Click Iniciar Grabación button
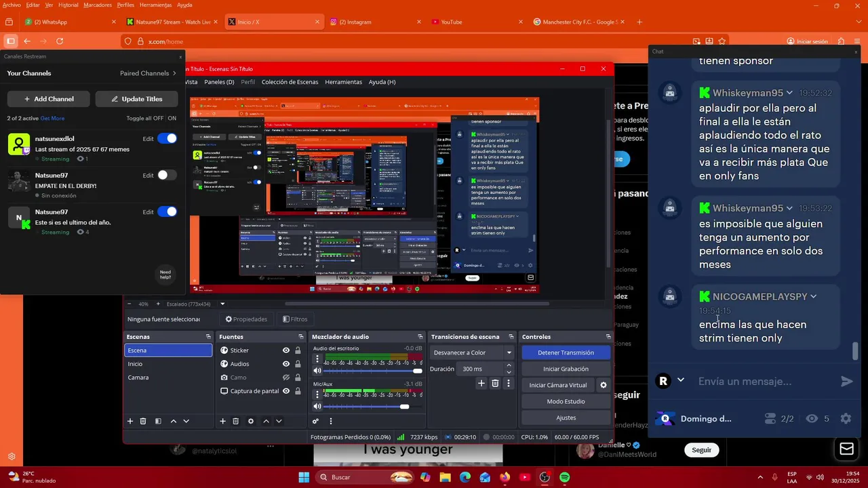Screen dimensions: 868x488 click(566, 369)
